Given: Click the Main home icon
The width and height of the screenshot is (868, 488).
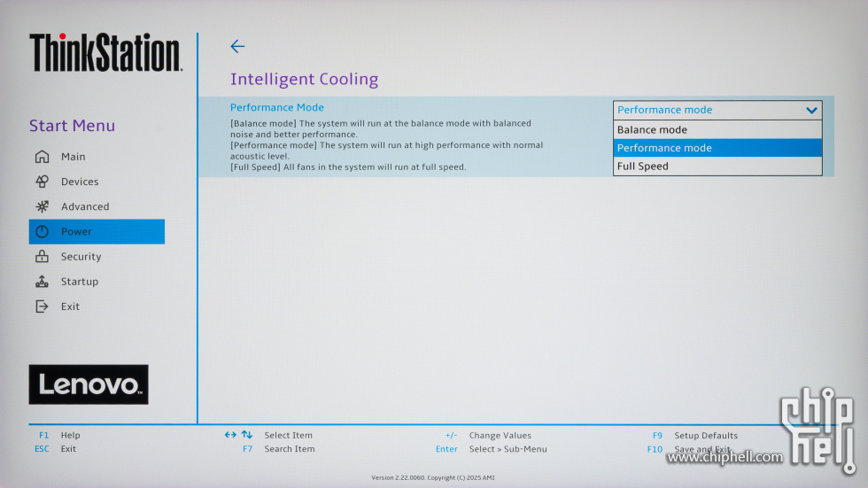Looking at the screenshot, I should (42, 157).
